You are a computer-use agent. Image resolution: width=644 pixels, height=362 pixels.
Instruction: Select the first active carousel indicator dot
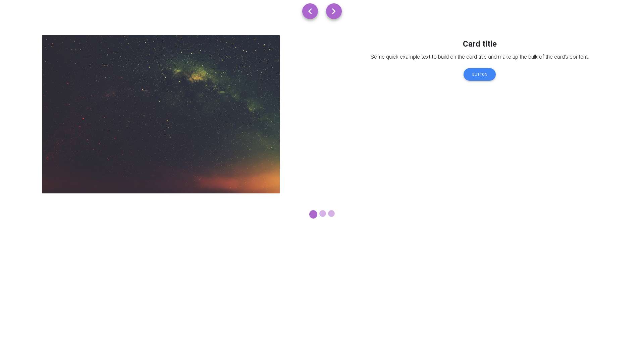[313, 215]
